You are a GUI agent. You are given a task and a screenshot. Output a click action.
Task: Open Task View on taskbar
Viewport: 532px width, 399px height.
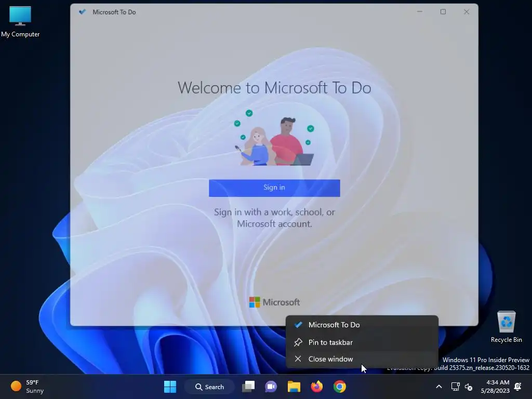coord(248,387)
